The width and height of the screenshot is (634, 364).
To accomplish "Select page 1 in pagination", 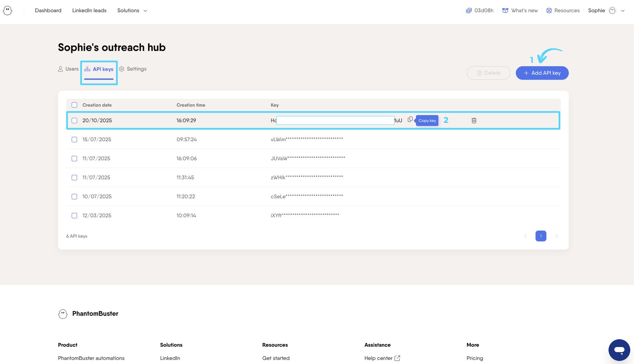I will click(541, 236).
